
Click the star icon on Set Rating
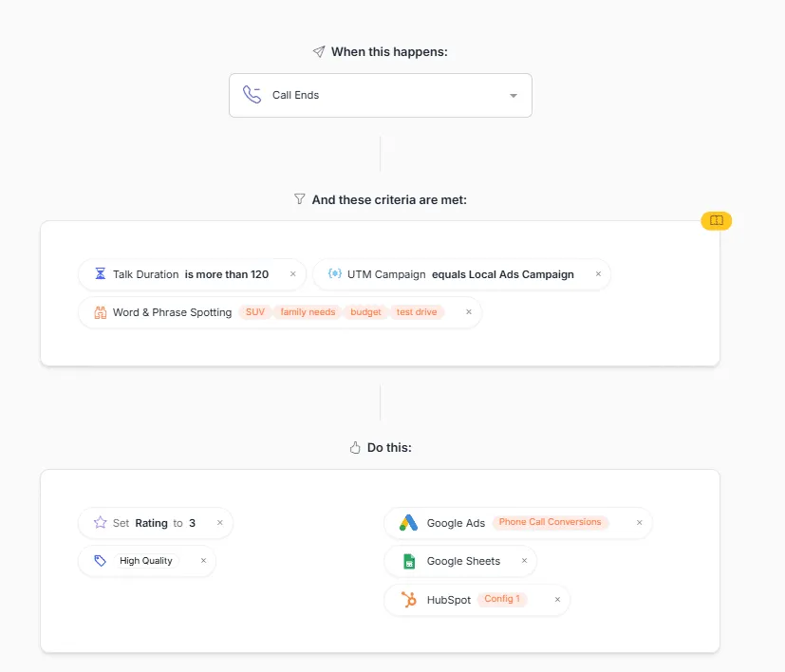(x=100, y=523)
